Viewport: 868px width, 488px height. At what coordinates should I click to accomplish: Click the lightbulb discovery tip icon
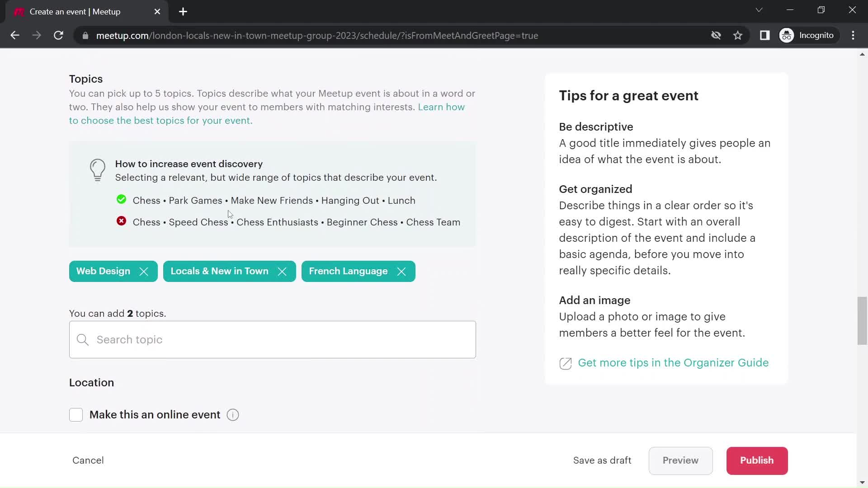pos(97,169)
